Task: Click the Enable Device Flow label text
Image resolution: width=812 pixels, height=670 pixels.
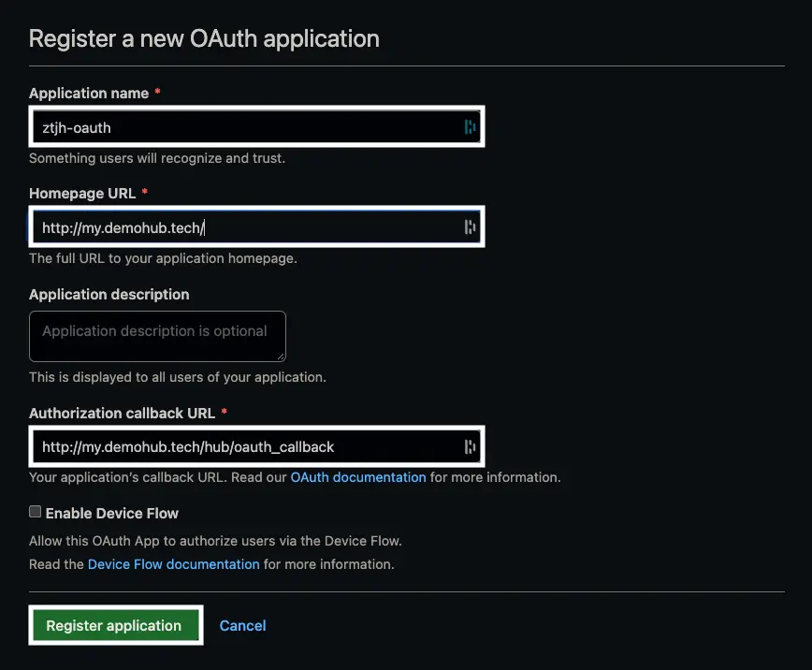Action: tap(112, 514)
